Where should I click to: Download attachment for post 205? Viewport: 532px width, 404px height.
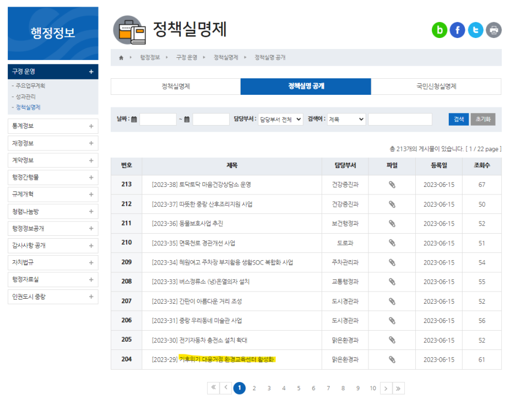[x=392, y=340]
